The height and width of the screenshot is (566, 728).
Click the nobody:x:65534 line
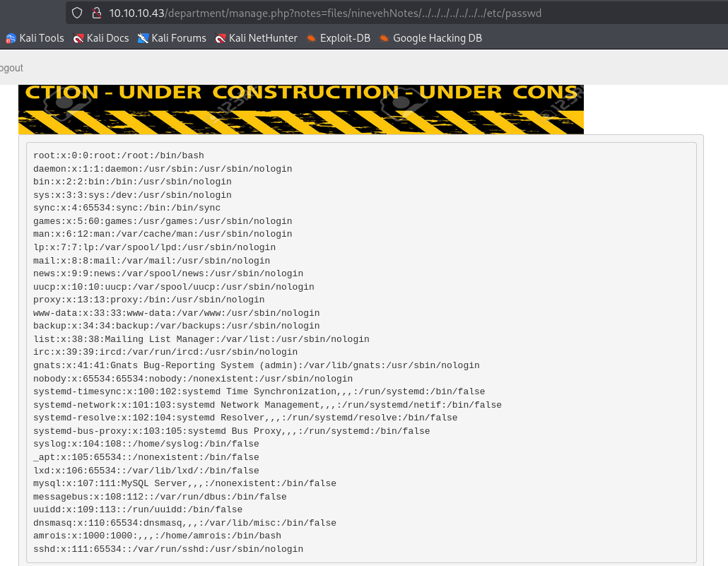point(193,379)
